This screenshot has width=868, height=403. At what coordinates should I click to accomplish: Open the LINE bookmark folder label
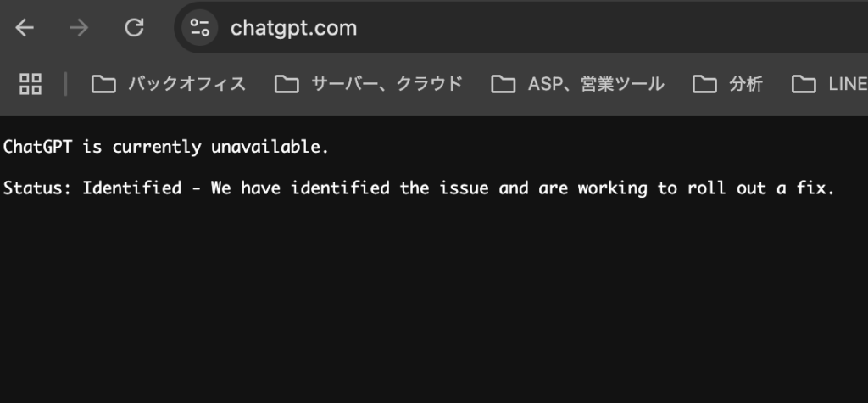point(847,84)
